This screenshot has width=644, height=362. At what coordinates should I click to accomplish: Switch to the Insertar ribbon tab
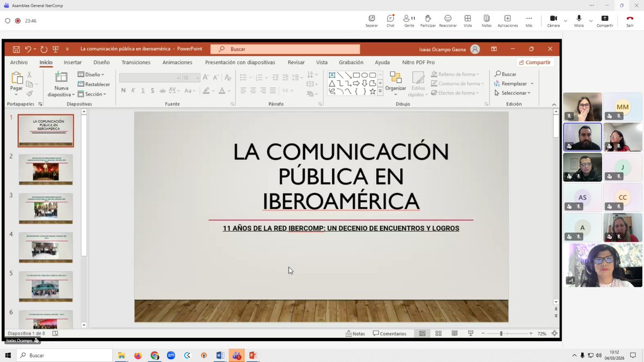tap(72, 62)
